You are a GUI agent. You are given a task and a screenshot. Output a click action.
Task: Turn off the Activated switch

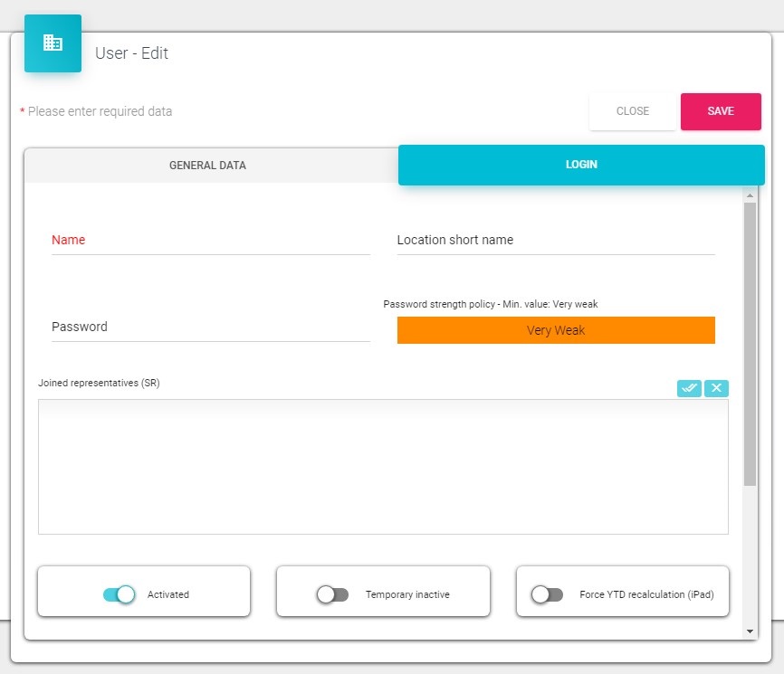pyautogui.click(x=119, y=594)
